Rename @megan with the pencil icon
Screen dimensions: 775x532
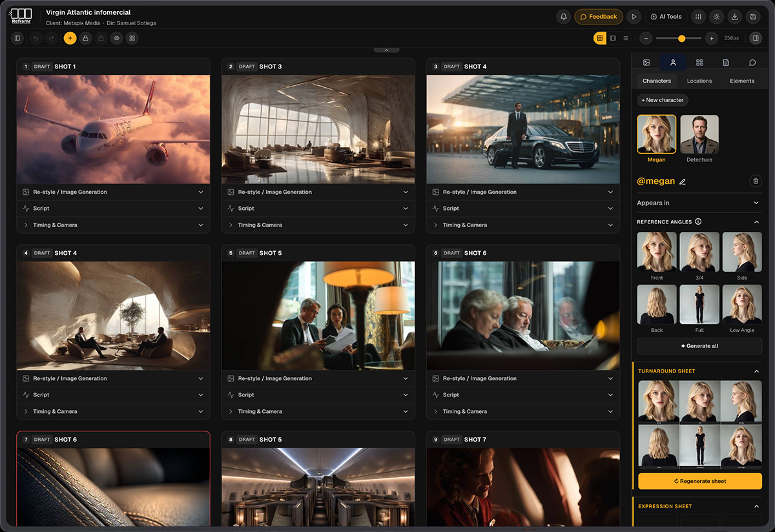click(x=683, y=181)
